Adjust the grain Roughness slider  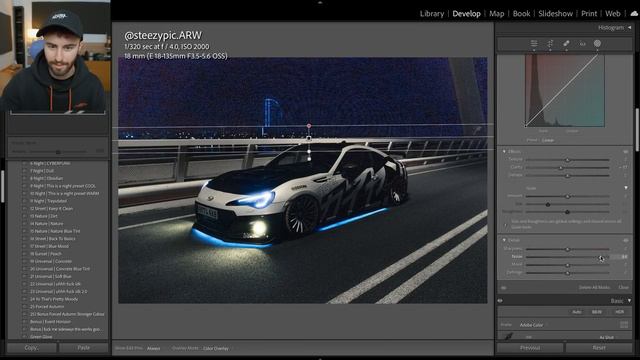[x=567, y=212]
